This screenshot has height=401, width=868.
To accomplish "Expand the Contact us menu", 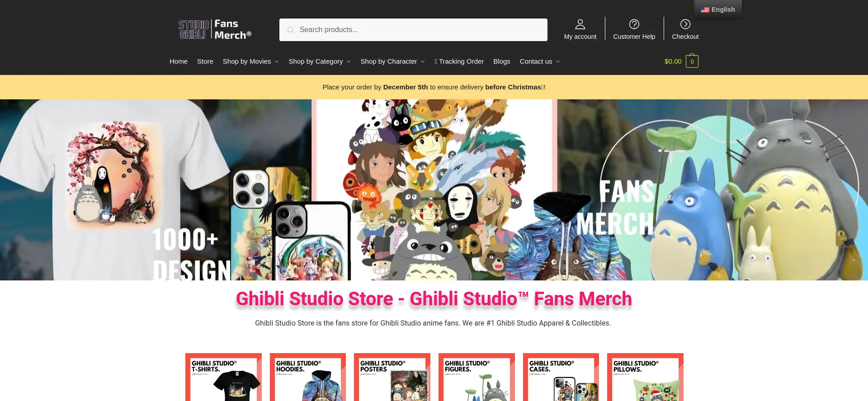I will (540, 61).
